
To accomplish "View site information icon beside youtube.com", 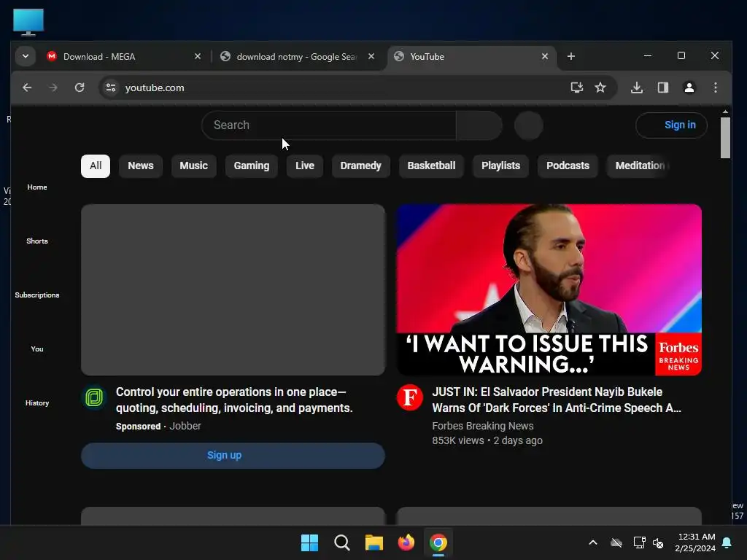I will coord(111,87).
